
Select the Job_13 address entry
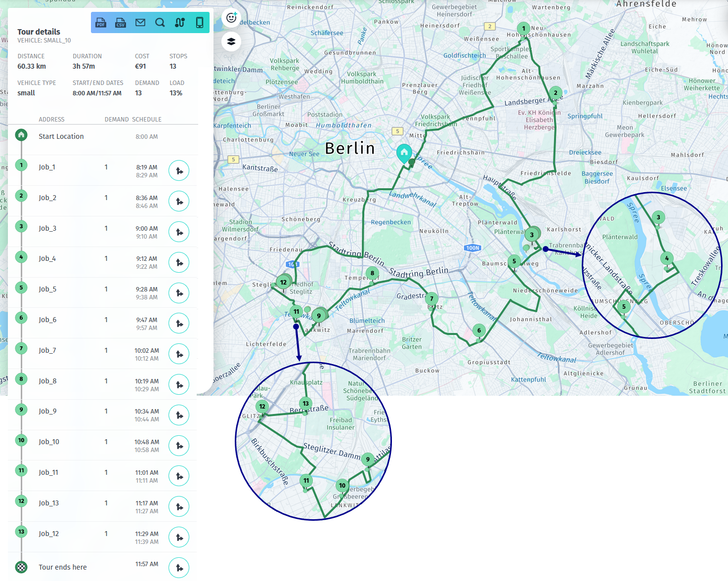pyautogui.click(x=49, y=503)
